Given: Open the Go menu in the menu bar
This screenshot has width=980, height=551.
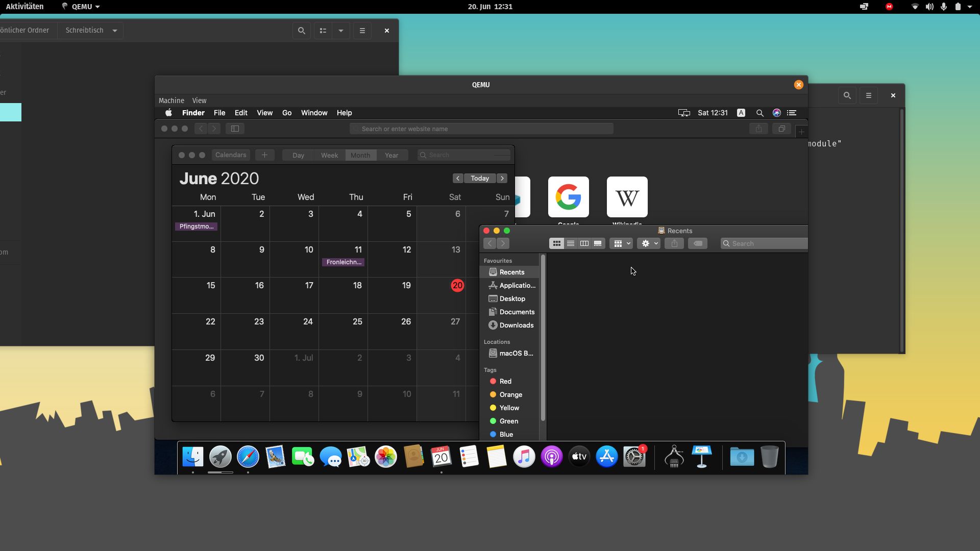Looking at the screenshot, I should tap(286, 113).
